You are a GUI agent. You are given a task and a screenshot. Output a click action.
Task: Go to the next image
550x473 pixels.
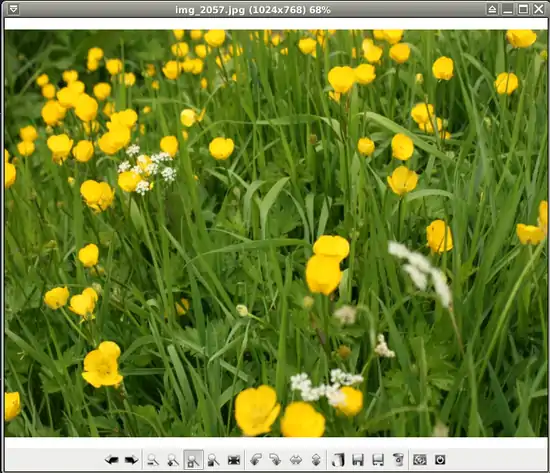pyautogui.click(x=132, y=460)
